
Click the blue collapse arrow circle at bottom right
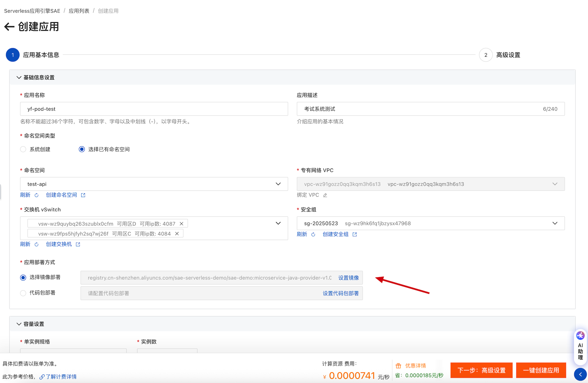pyautogui.click(x=580, y=374)
